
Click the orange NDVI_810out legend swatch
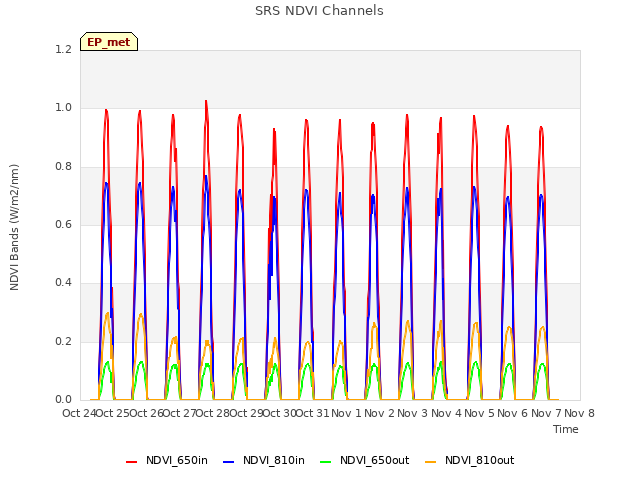pos(431,462)
